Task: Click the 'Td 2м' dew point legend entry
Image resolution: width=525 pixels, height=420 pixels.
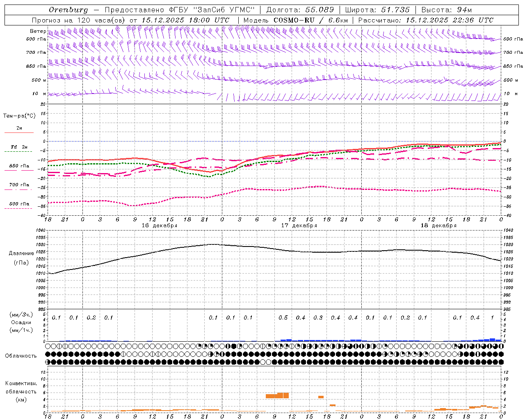Action: pos(19,147)
